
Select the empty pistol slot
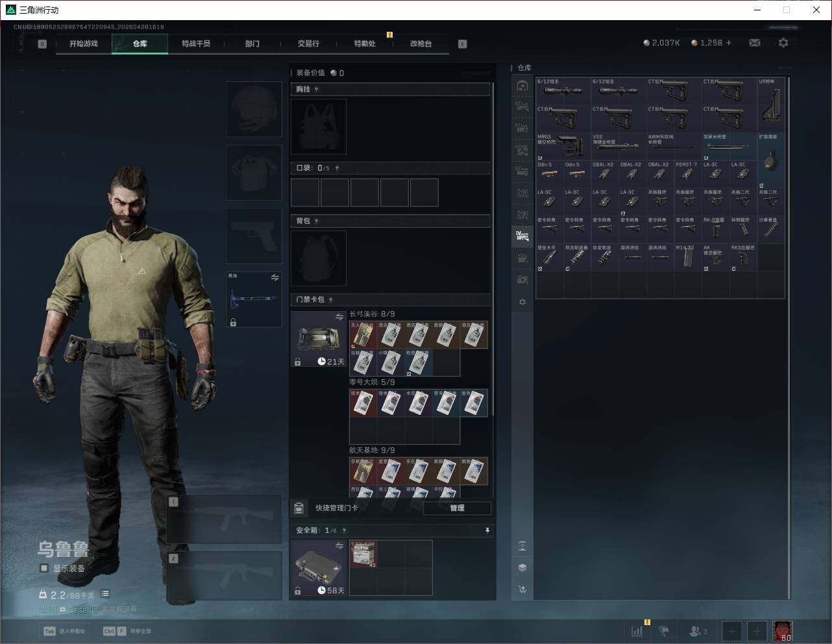coord(254,236)
